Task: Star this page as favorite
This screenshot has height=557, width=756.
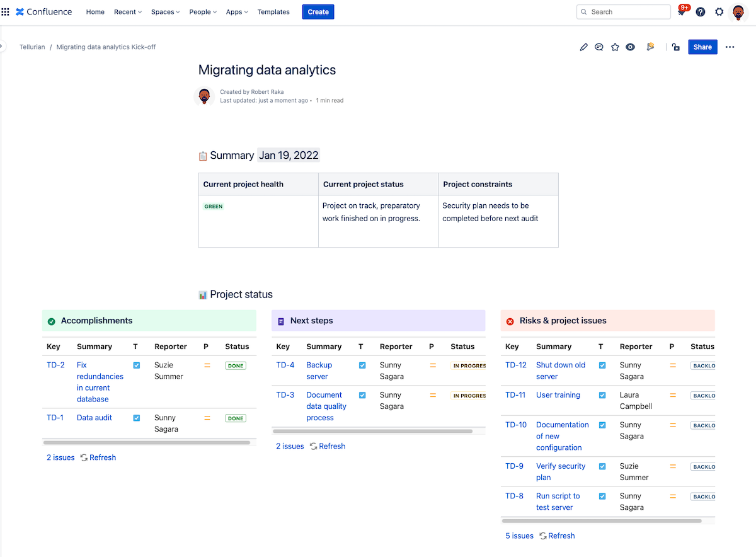Action: click(x=615, y=47)
